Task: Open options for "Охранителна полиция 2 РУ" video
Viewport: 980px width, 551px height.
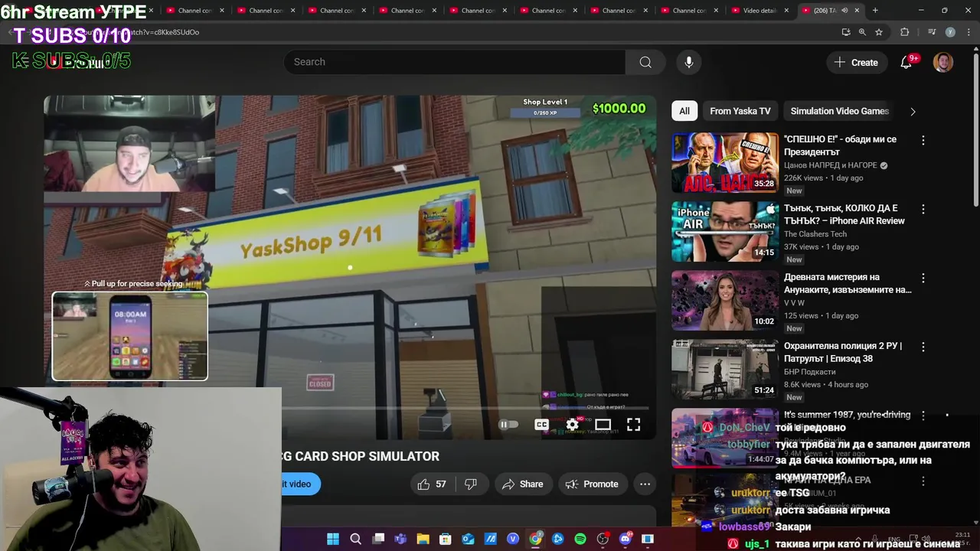Action: [x=923, y=347]
